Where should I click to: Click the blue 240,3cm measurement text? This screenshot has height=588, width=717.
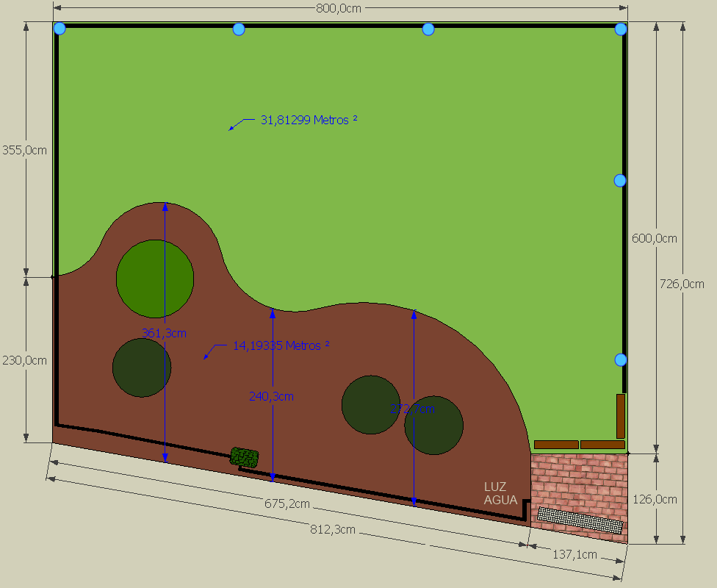271,396
